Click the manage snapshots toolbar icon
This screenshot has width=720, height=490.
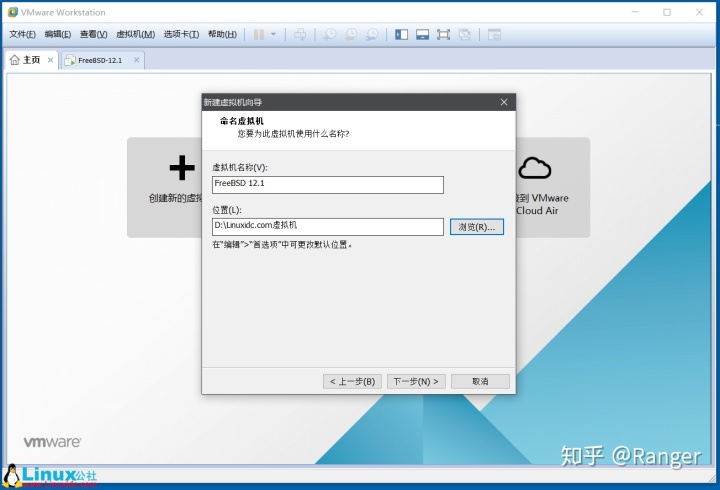tap(372, 34)
